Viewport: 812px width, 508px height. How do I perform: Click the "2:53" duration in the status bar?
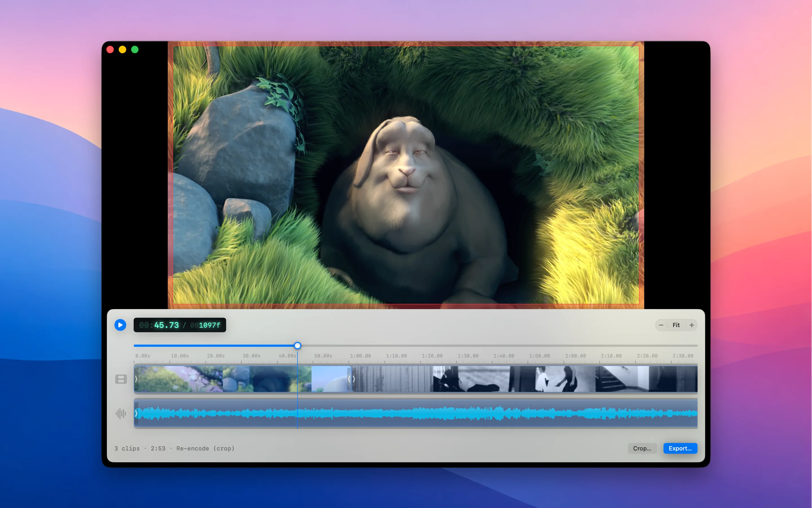coord(158,448)
